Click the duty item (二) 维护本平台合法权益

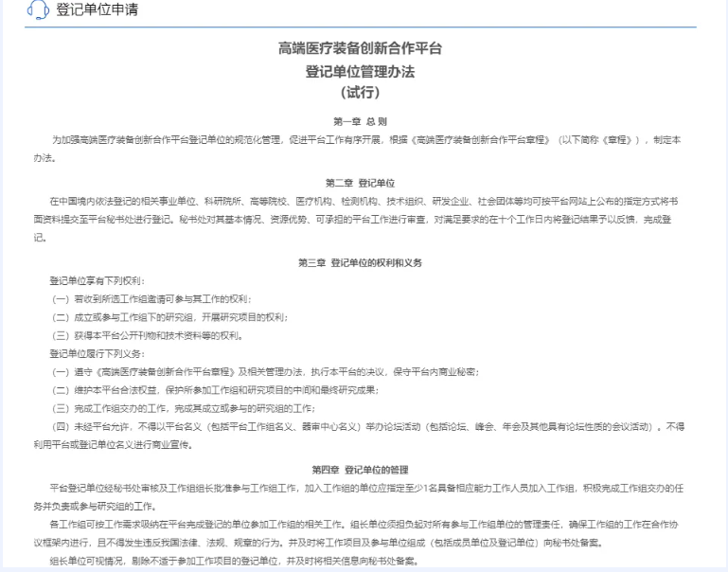click(x=215, y=390)
